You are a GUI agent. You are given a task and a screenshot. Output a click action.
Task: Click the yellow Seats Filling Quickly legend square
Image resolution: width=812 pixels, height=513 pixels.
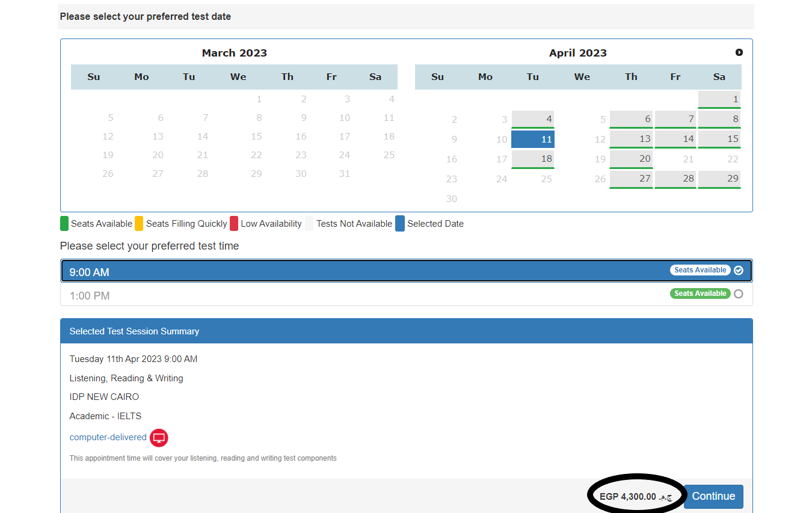[140, 223]
